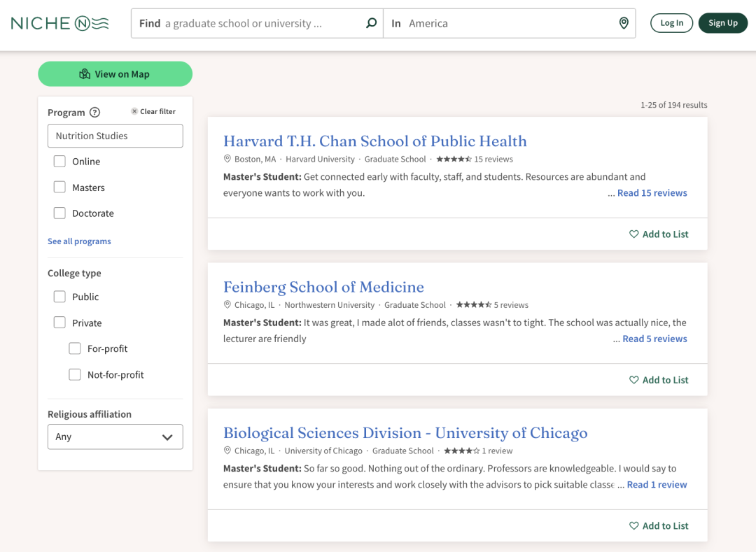Click the Northwestern University text
756x552 pixels.
(329, 305)
